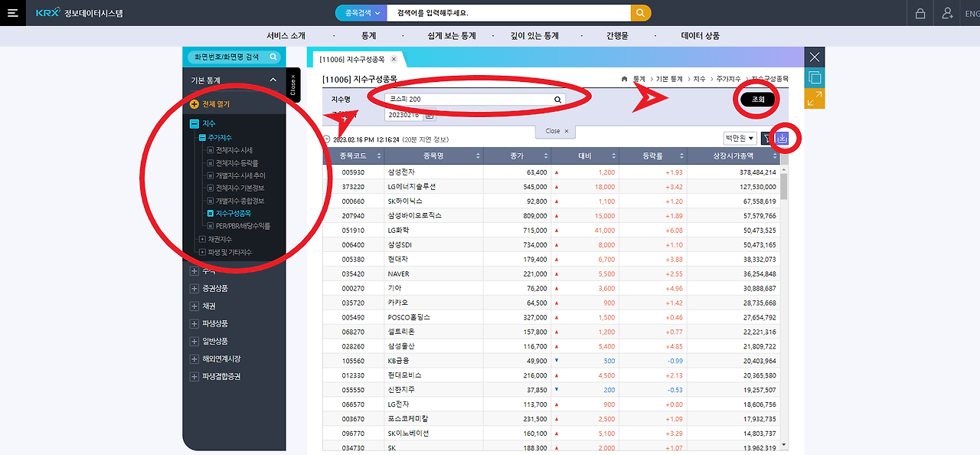
Task: Collapse the 지수 tree section
Action: click(194, 123)
